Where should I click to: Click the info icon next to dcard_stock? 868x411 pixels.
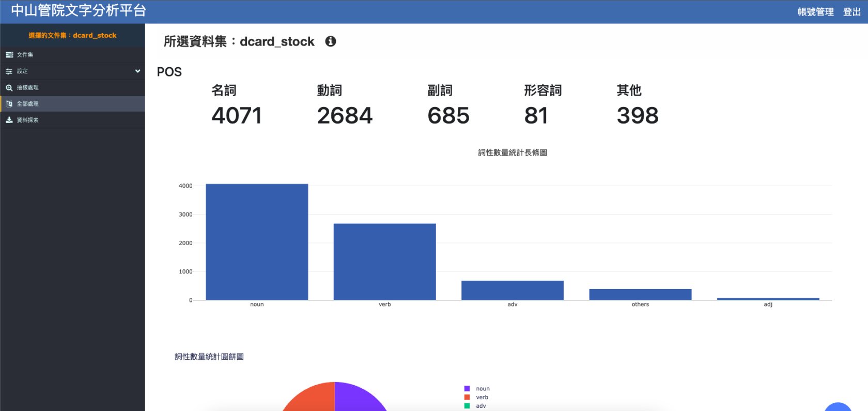[x=331, y=41]
